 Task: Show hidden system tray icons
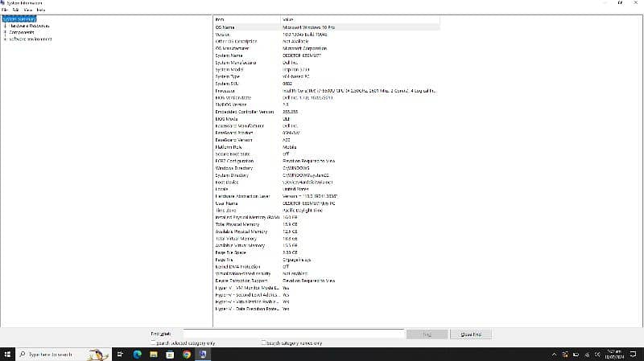[x=554, y=354]
